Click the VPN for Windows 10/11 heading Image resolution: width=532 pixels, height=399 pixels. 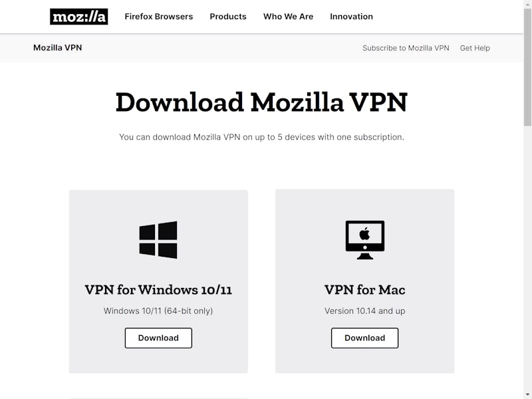pyautogui.click(x=158, y=290)
